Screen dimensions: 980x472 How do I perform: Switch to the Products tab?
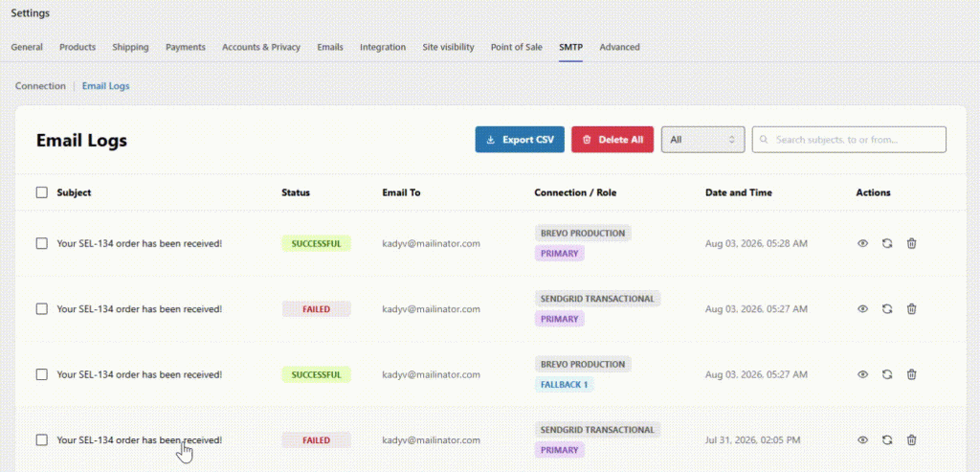[78, 47]
